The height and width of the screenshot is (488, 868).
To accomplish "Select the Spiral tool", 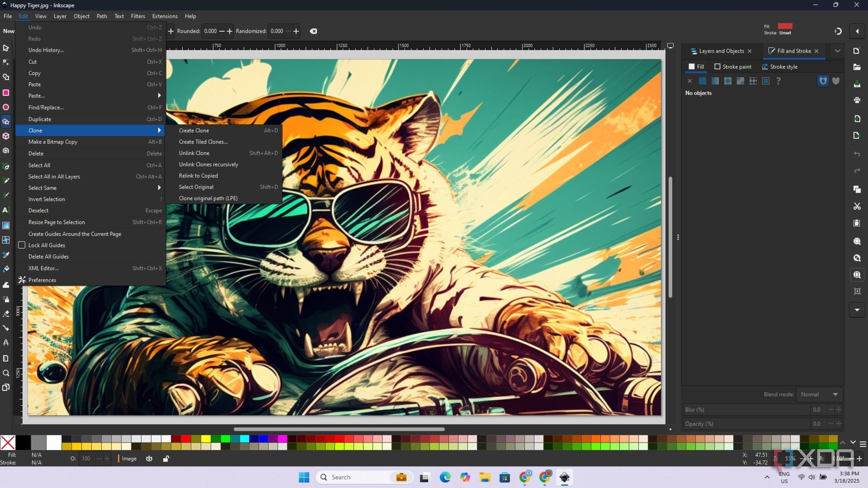I will (6, 151).
